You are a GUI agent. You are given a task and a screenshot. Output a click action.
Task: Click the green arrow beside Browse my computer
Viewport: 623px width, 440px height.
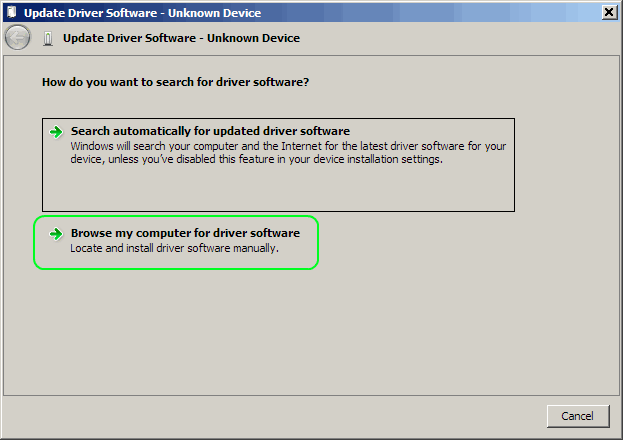(x=56, y=234)
